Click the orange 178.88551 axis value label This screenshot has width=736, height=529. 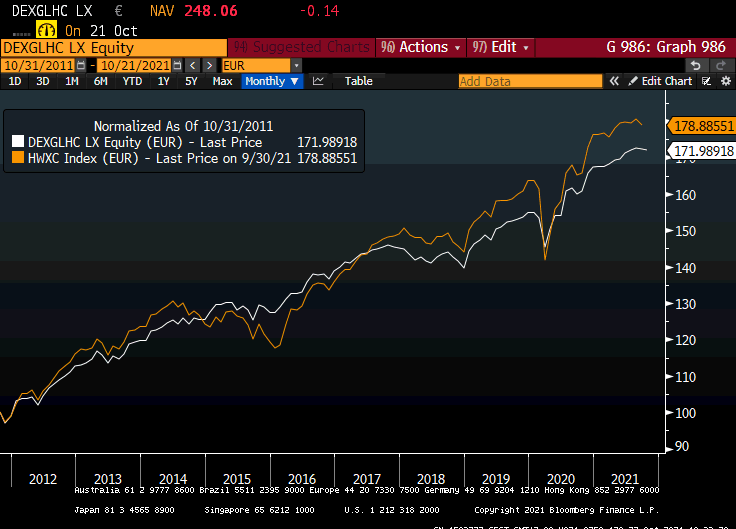(x=702, y=126)
